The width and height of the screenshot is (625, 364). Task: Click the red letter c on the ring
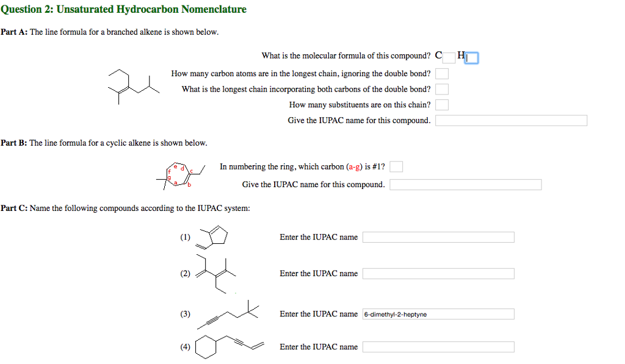click(191, 171)
